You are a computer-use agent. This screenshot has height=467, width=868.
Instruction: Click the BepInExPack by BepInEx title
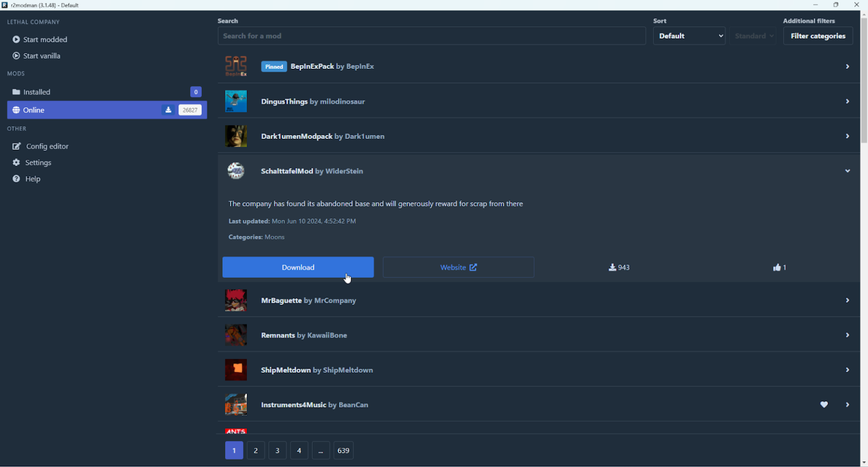click(332, 67)
